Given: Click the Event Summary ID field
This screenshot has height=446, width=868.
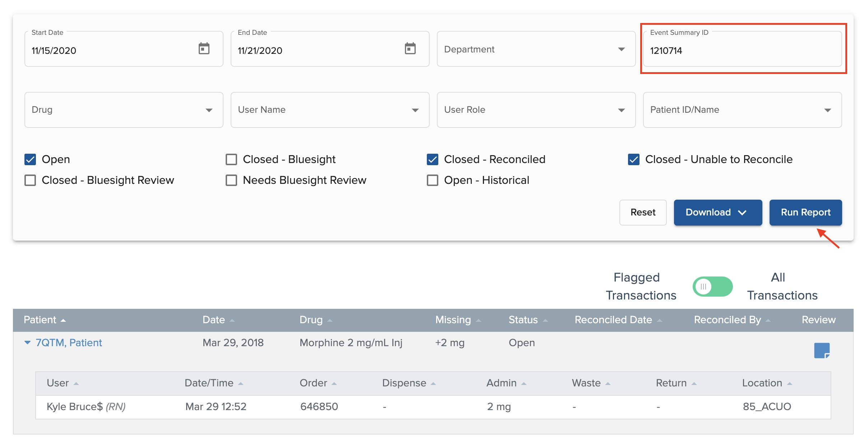Looking at the screenshot, I should pyautogui.click(x=742, y=51).
